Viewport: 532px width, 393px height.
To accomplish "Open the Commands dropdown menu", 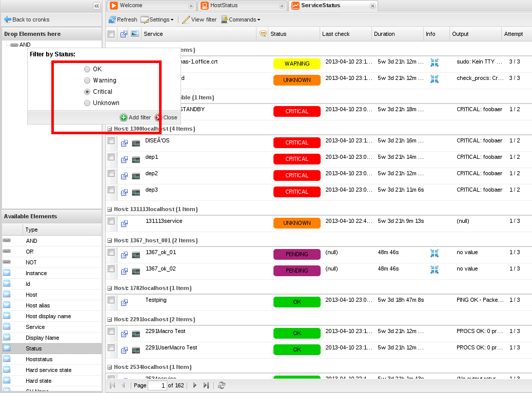I will 240,19.
